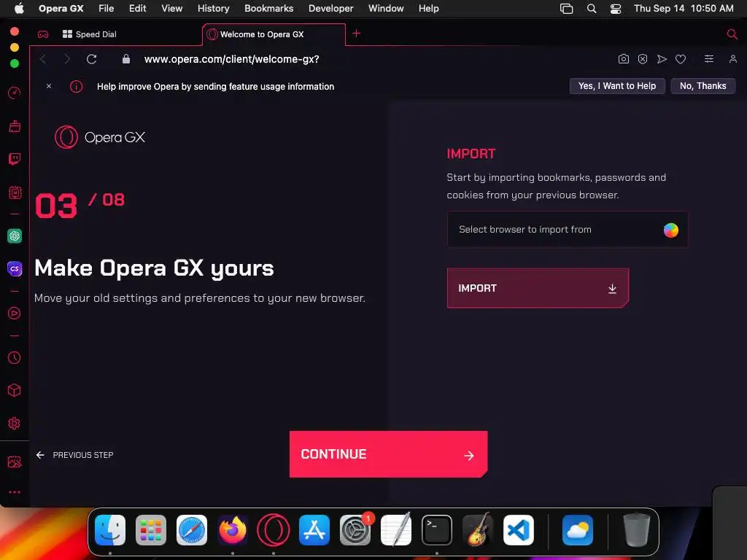Open the Developer menu
The image size is (747, 560).
coord(330,8)
